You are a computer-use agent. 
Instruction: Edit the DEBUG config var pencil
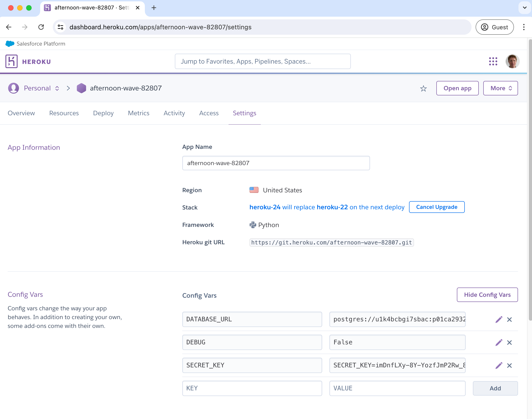(499, 343)
